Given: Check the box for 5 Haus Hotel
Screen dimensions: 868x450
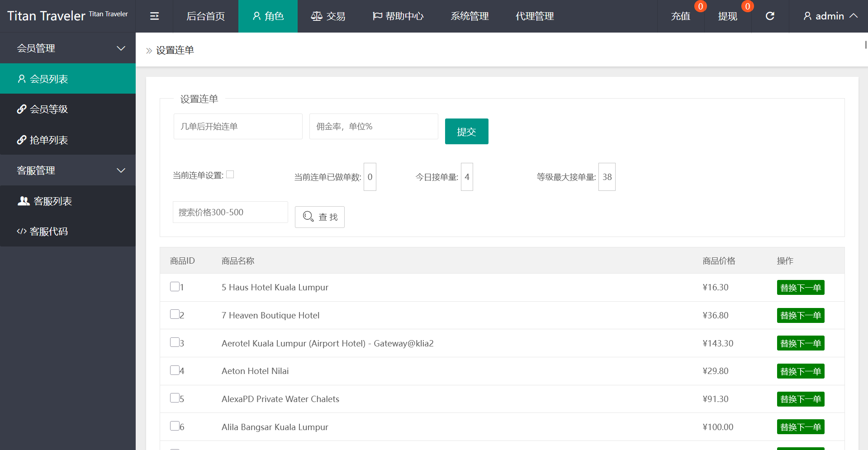Looking at the screenshot, I should pyautogui.click(x=175, y=287).
